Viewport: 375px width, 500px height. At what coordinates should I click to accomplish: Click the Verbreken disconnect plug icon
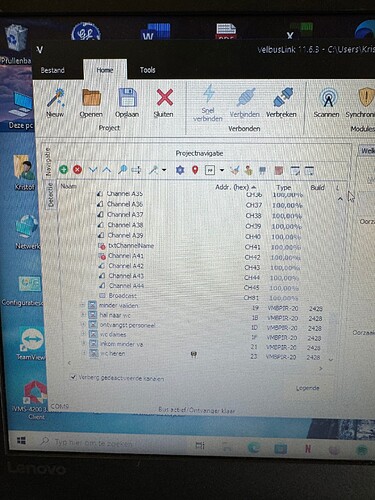pyautogui.click(x=283, y=98)
